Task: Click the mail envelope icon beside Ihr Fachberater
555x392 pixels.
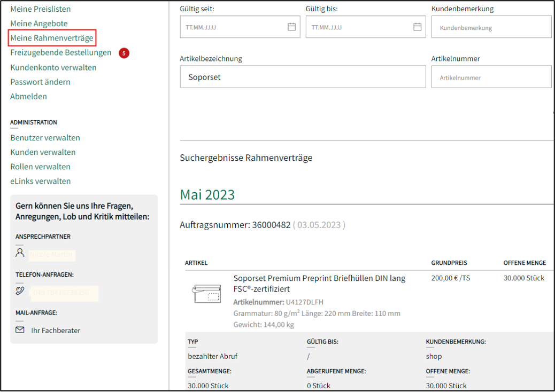Action: point(20,330)
